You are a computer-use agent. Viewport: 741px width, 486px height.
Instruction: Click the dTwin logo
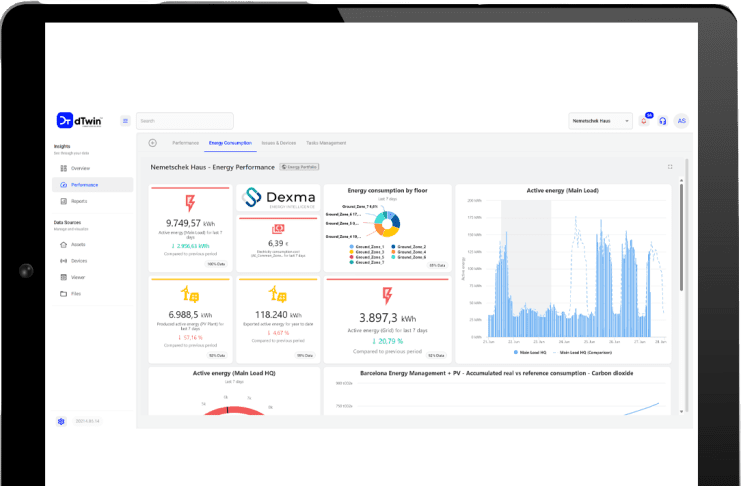tap(77, 120)
